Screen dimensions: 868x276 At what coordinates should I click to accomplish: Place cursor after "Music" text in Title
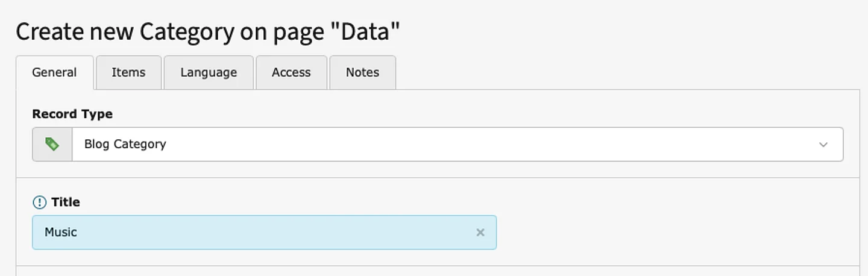[x=78, y=233]
